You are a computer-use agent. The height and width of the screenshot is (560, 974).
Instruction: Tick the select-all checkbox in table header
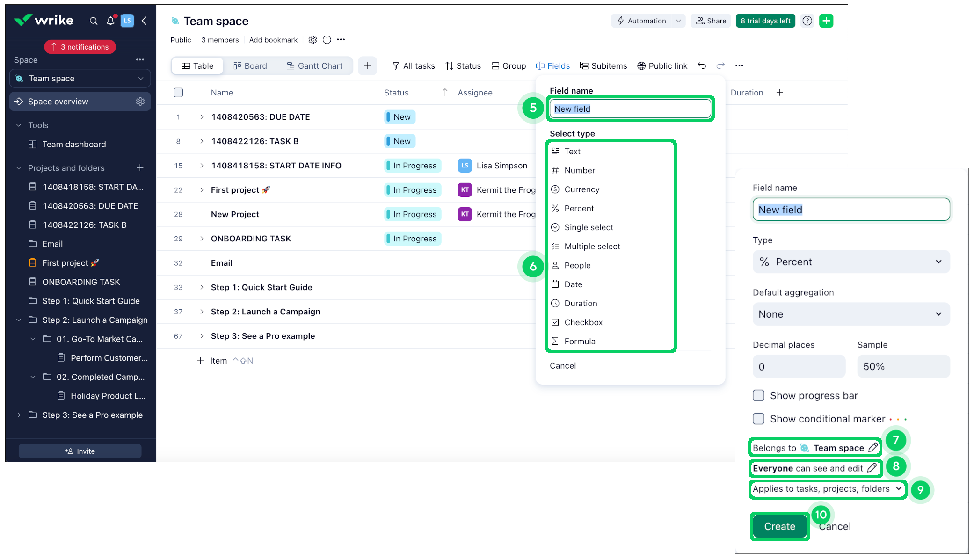point(178,93)
